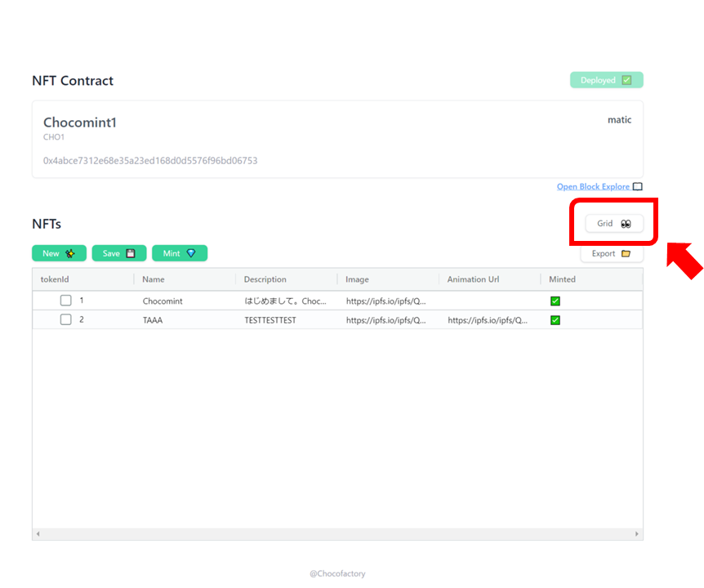Click the Description column header
The height and width of the screenshot is (588, 704).
(x=265, y=279)
